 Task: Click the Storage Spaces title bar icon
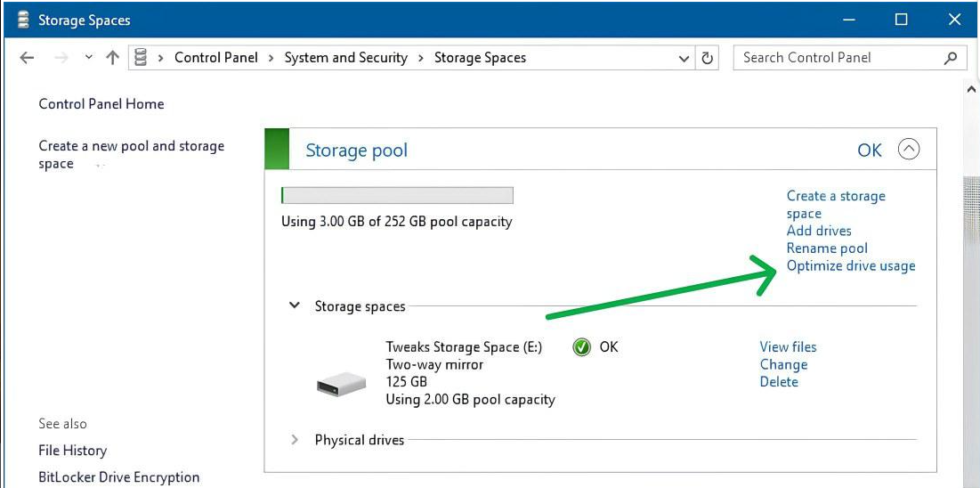[23, 20]
